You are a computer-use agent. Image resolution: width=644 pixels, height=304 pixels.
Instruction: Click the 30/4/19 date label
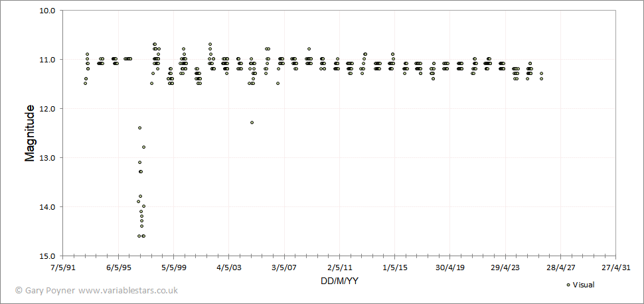click(x=449, y=268)
